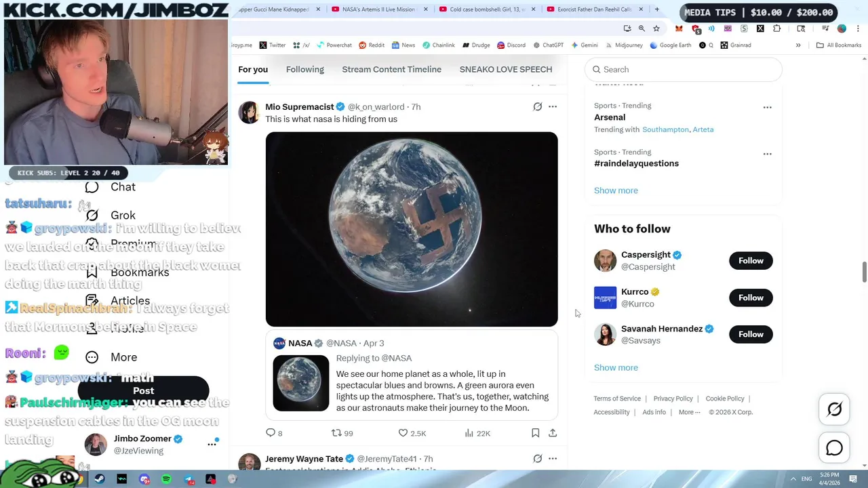Image resolution: width=868 pixels, height=488 pixels.
Task: Click the Post button
Action: coord(143,390)
